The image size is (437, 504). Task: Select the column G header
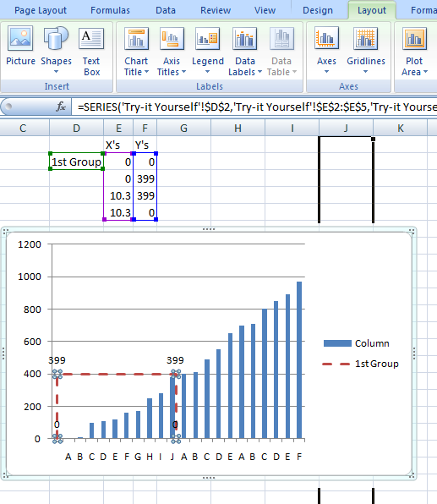[183, 129]
